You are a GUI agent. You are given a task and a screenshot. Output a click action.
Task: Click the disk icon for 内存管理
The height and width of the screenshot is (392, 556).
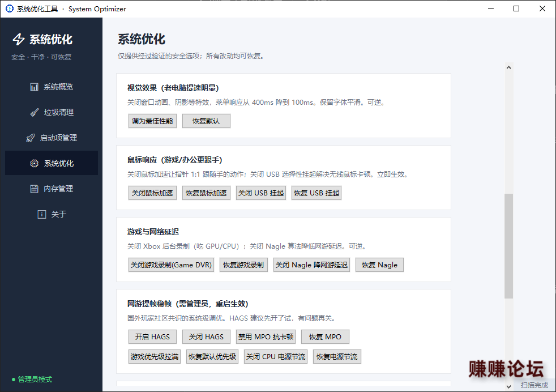[x=34, y=189]
